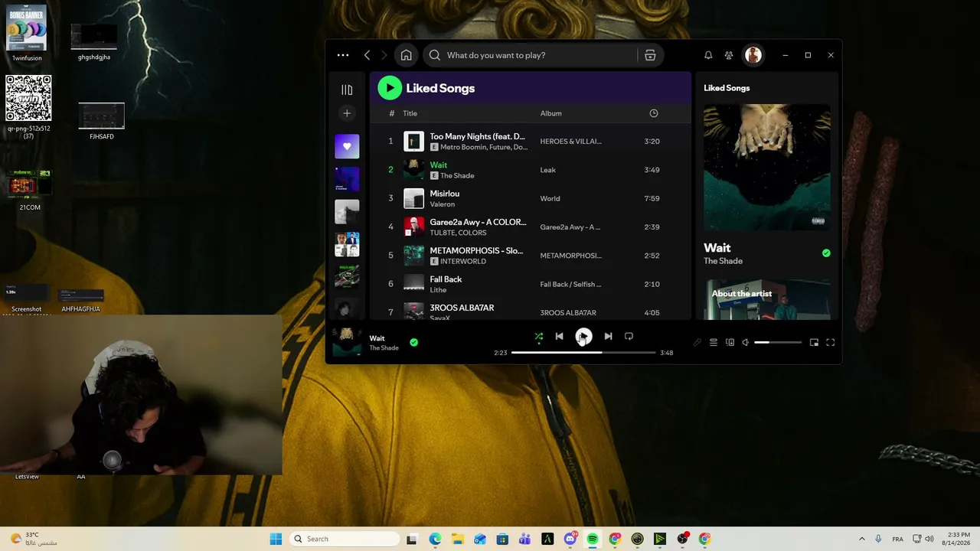Open the gray cover playlist in sidebar

[347, 212]
